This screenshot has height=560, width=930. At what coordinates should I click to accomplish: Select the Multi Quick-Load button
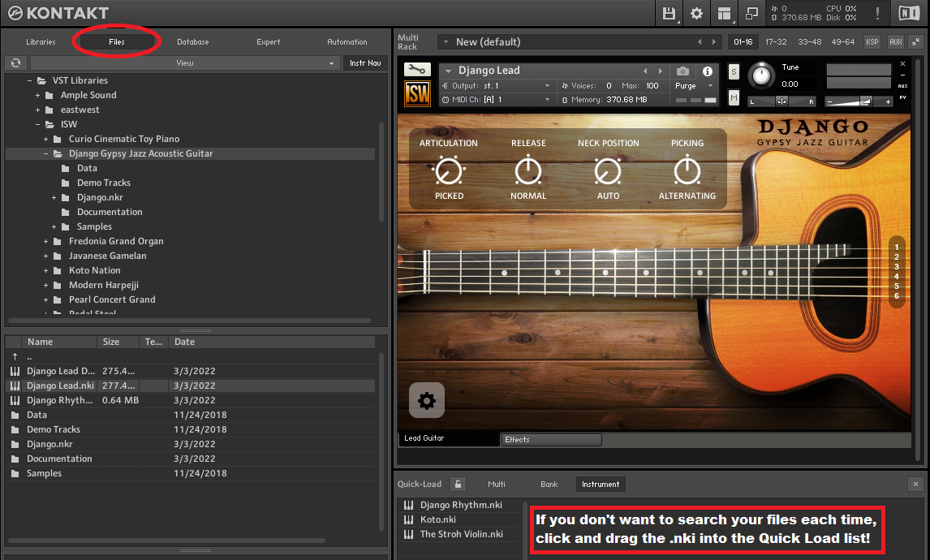click(x=497, y=485)
